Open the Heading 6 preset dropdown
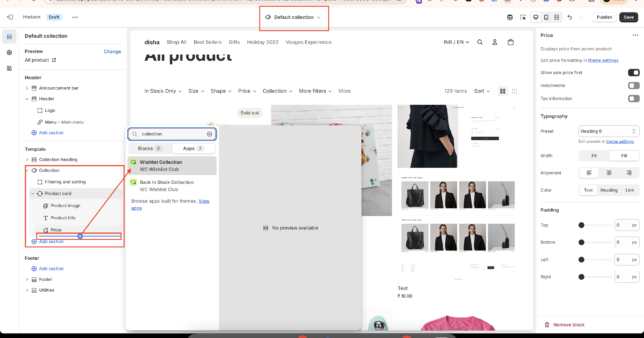The height and width of the screenshot is (338, 644). click(x=609, y=131)
